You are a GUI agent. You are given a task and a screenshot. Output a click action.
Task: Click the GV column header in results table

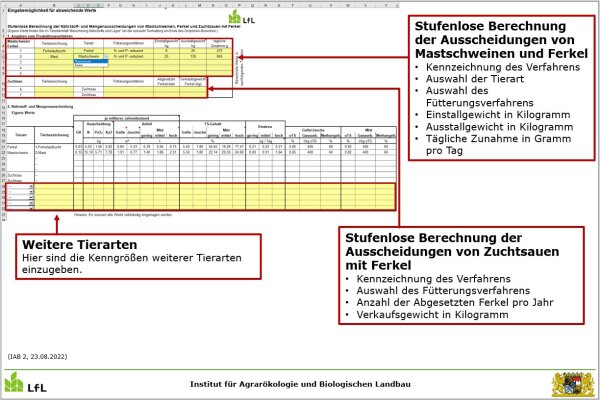click(78, 132)
